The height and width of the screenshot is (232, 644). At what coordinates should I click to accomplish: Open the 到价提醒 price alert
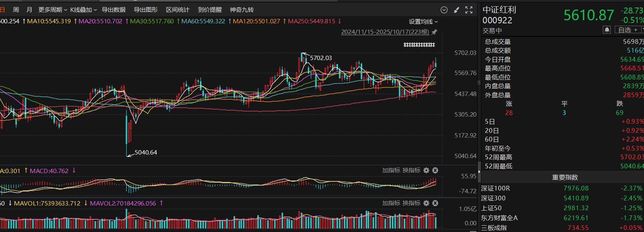coord(210,10)
